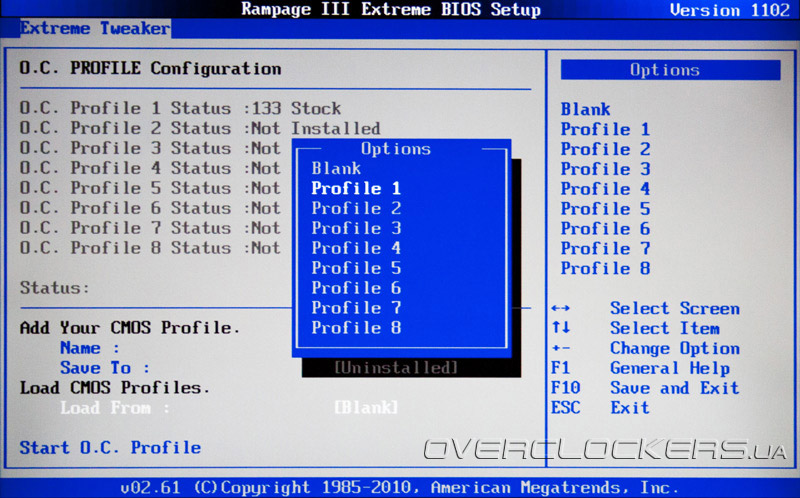Image resolution: width=800 pixels, height=498 pixels.
Task: Click 'Rampage III Extreme BIOS Setup' title
Action: tap(391, 10)
